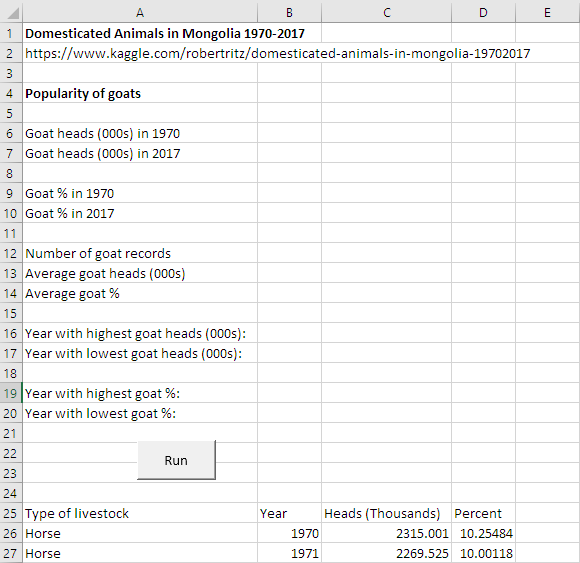Select column C header
Image resolution: width=580 pixels, height=563 pixels.
[387, 13]
